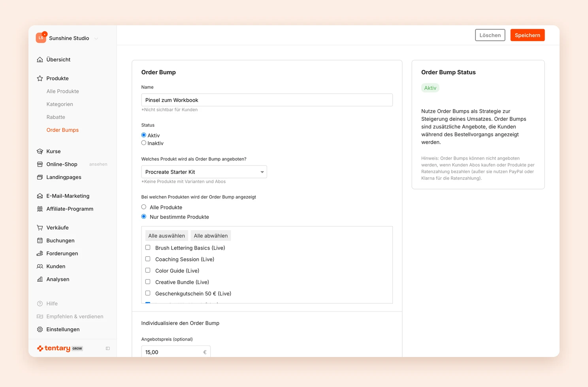
Task: Click the Landingpages window icon
Action: 40,177
